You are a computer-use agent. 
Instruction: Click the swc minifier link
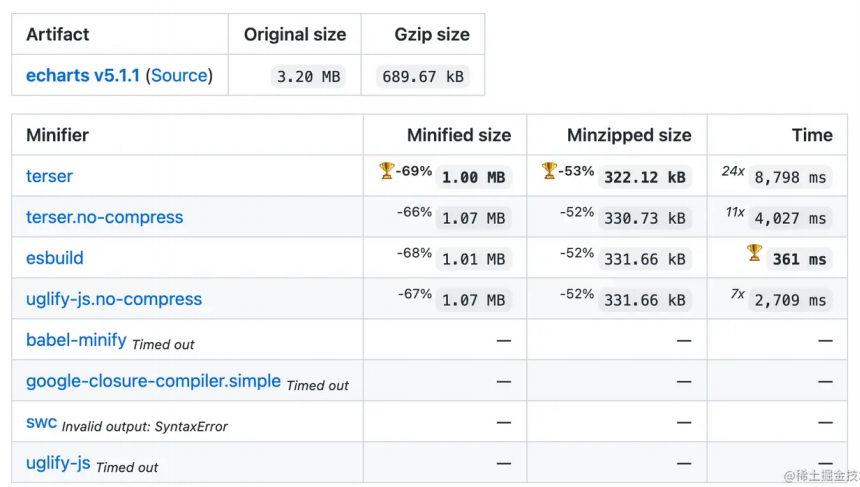tap(41, 422)
